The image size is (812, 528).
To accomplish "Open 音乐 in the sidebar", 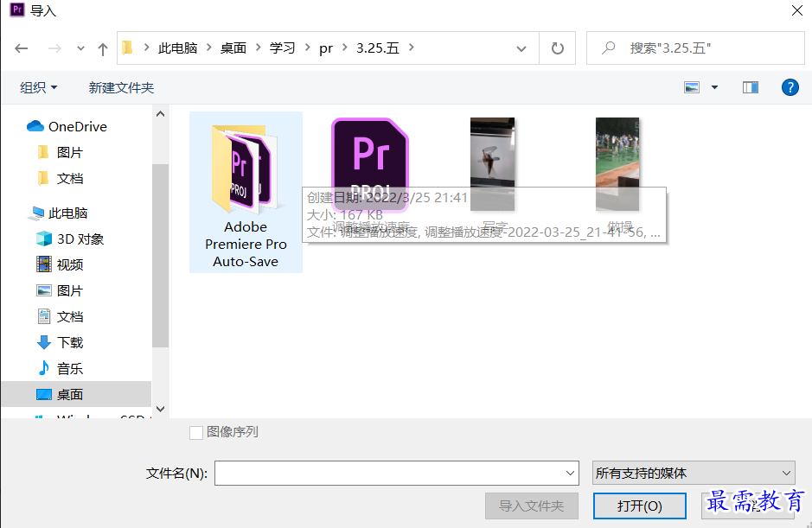I will [x=70, y=369].
